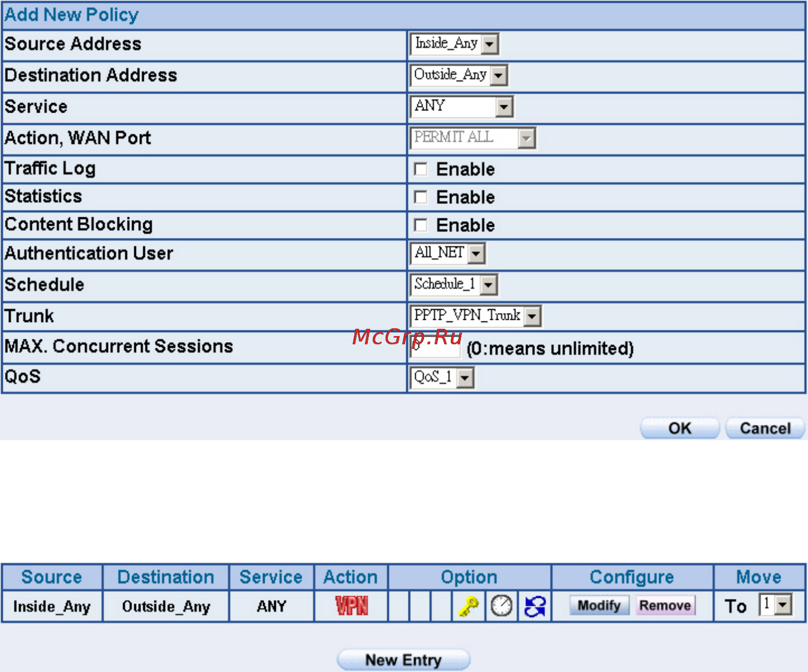Click the Inside_Any cell in policy row
The width and height of the screenshot is (808, 672).
pyautogui.click(x=52, y=606)
